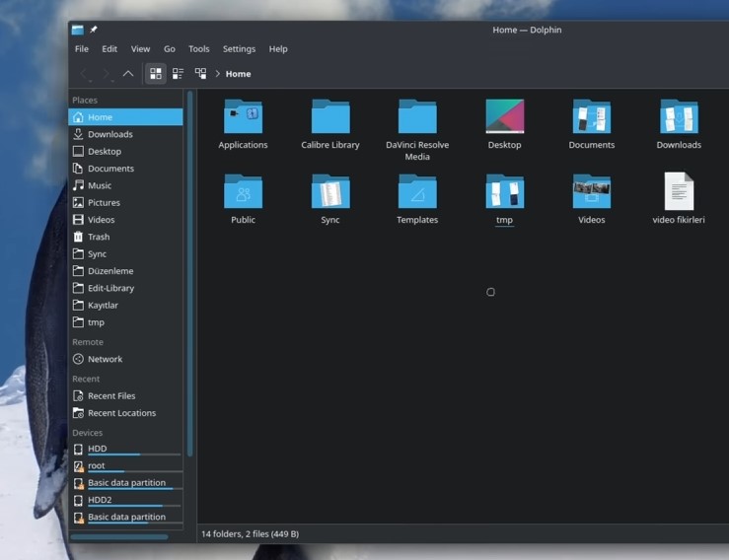
Task: Click the Places panel header
Action: (85, 100)
